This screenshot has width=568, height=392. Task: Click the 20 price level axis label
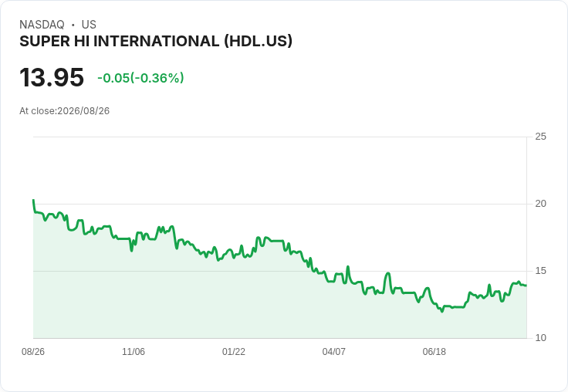[x=540, y=204]
